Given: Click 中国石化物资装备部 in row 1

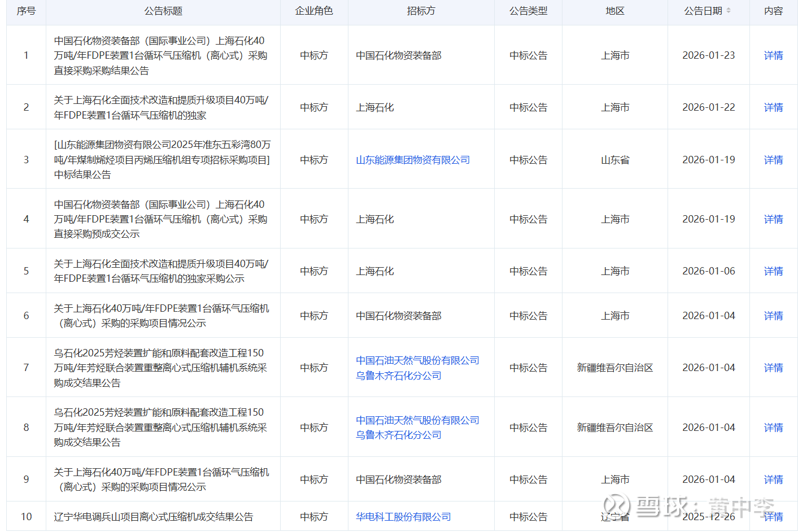Looking at the screenshot, I should click(399, 55).
